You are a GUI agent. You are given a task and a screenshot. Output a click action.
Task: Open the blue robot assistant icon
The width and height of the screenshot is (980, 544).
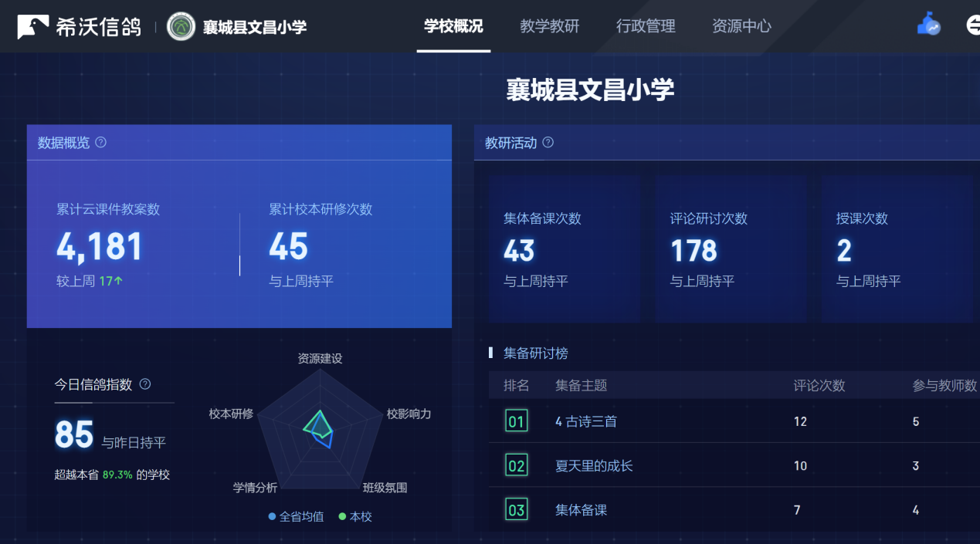928,25
